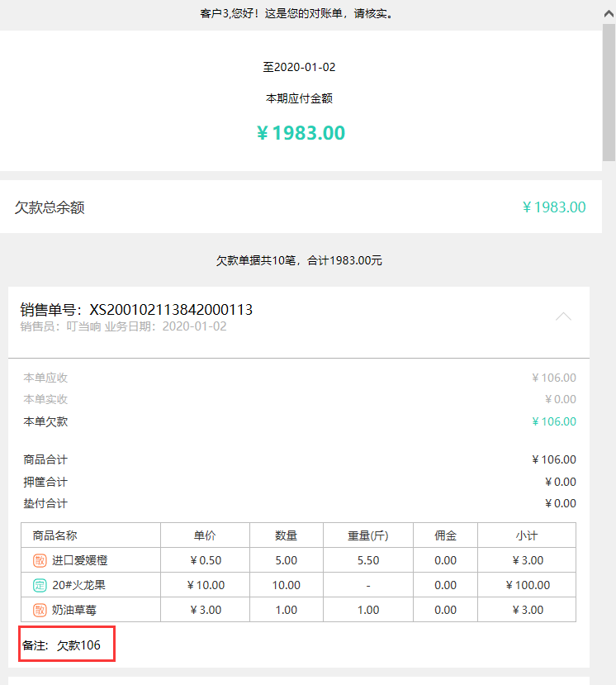Click the 数量 column header
This screenshot has width=616, height=685.
(286, 535)
